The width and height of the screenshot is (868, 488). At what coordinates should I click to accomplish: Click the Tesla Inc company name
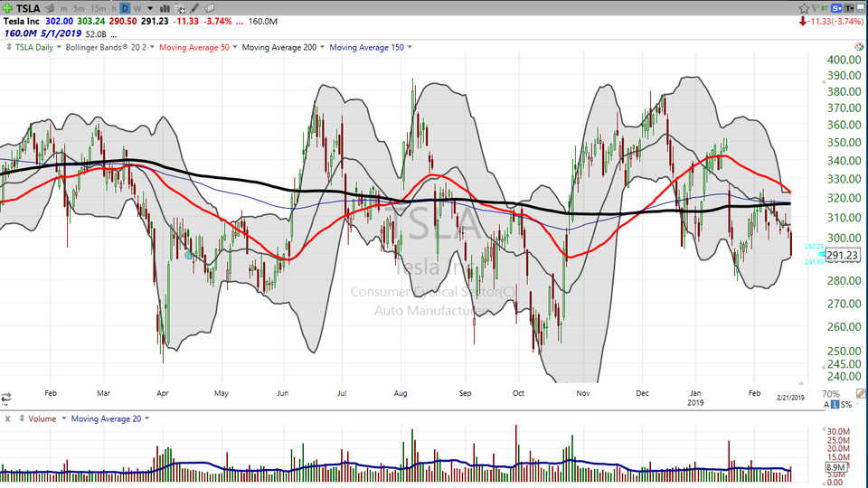[x=22, y=21]
